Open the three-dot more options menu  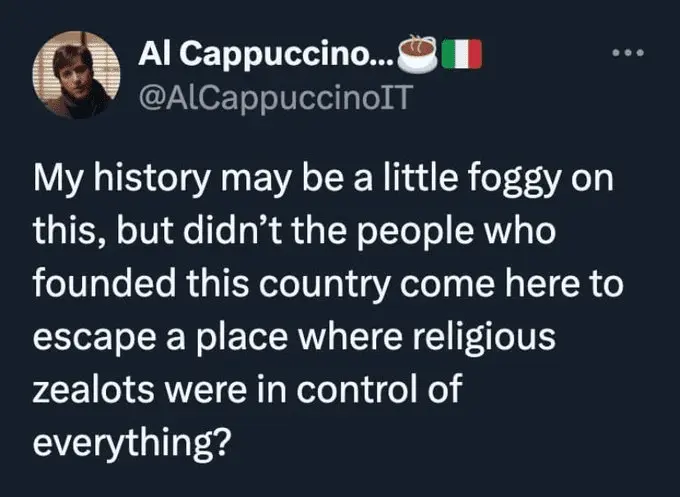(x=629, y=49)
